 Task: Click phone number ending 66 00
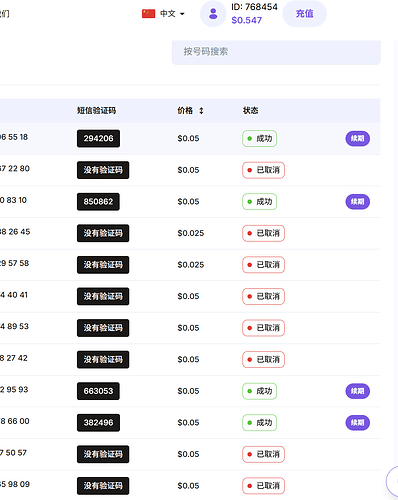[15, 421]
